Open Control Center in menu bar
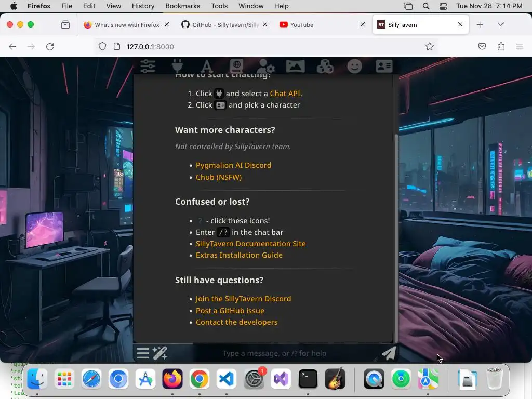Image resolution: width=532 pixels, height=399 pixels. pyautogui.click(x=443, y=6)
